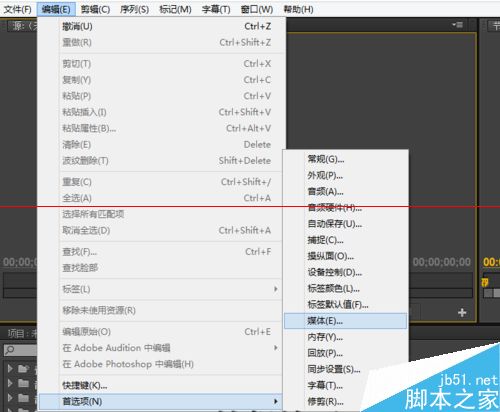Open 常规(G)... preferences
The height and width of the screenshot is (412, 500).
click(x=345, y=159)
